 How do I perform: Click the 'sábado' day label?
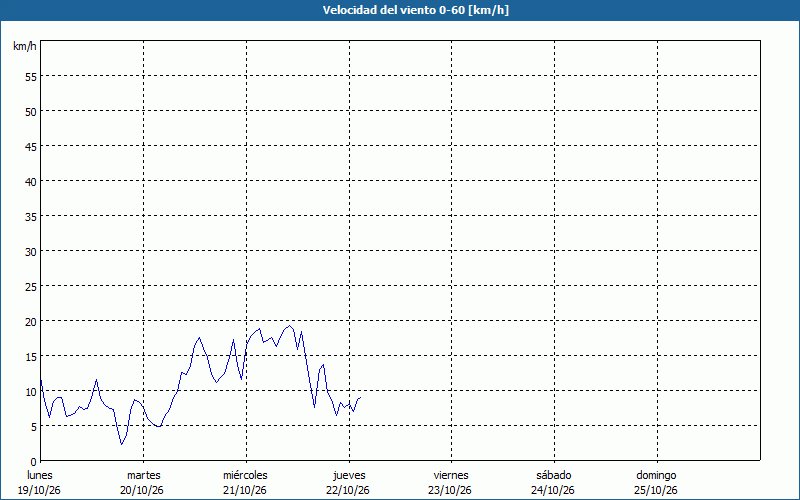tap(554, 475)
